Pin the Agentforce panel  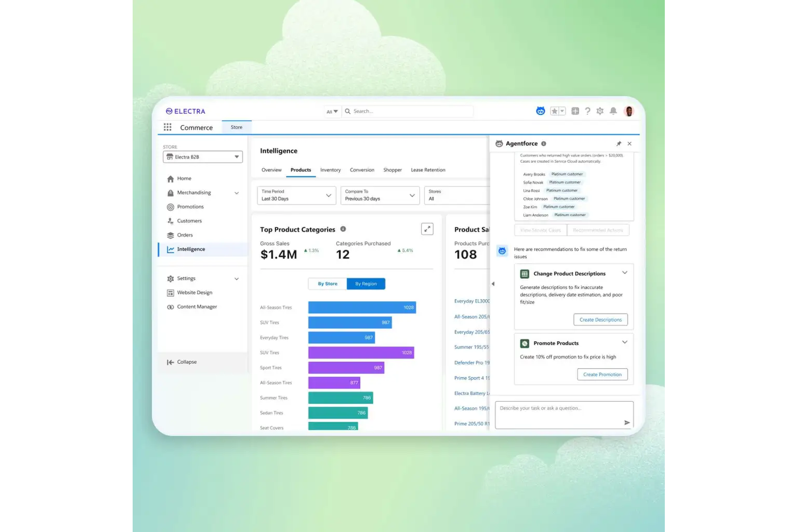[x=618, y=143]
